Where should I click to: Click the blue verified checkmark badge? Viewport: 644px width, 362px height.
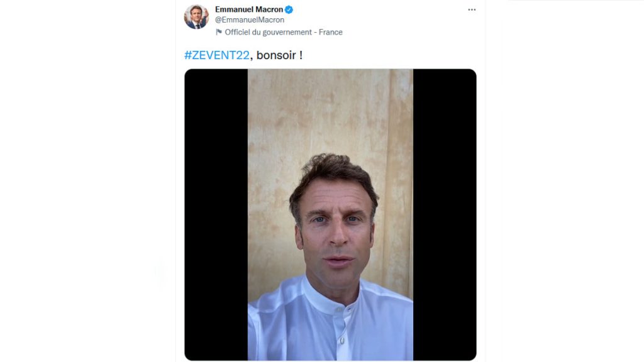pos(289,9)
